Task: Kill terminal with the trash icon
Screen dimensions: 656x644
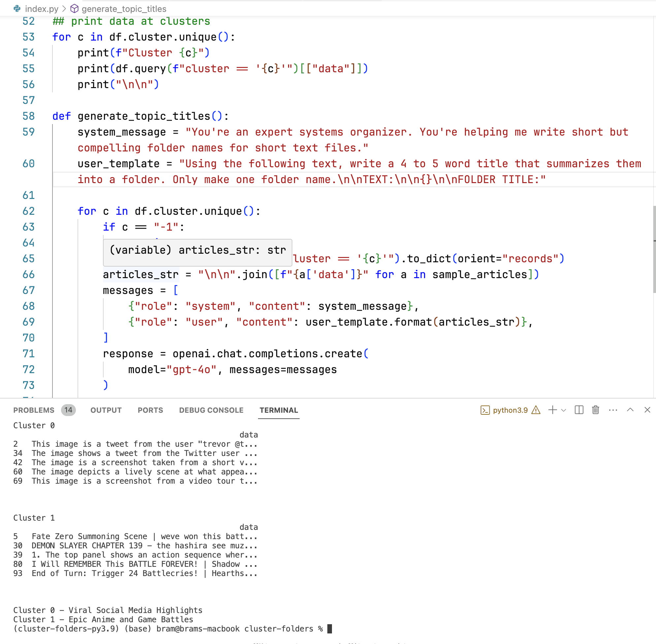Action: point(595,410)
